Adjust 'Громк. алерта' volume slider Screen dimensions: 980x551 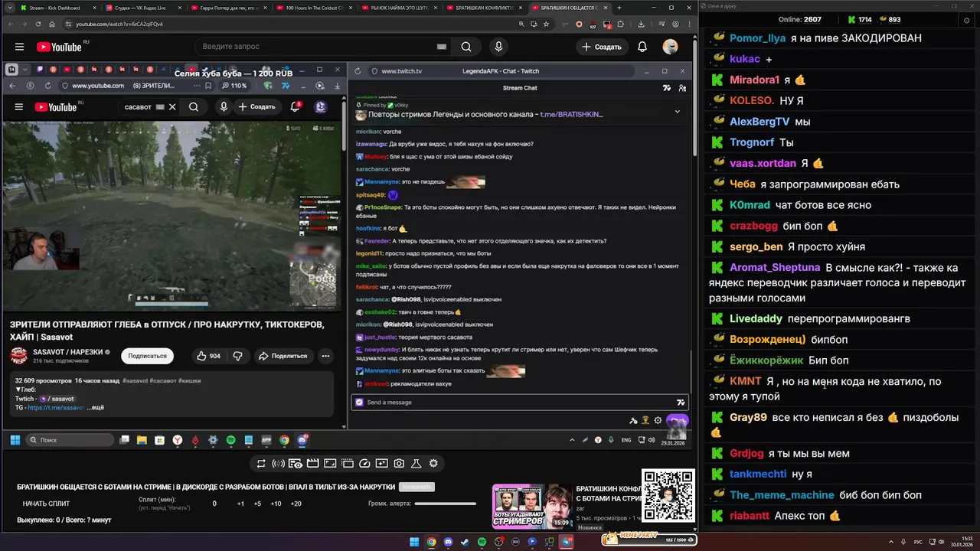click(x=445, y=504)
